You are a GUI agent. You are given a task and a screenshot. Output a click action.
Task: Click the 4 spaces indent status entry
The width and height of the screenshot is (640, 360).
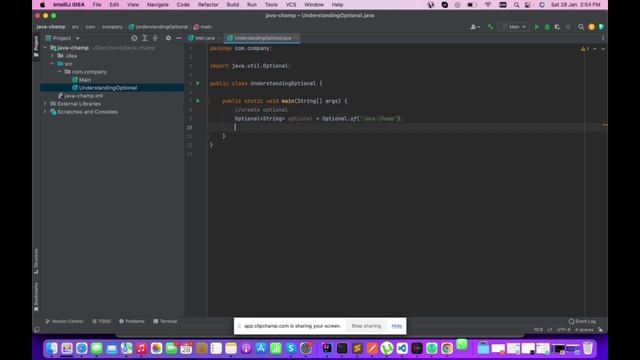pyautogui.click(x=584, y=329)
